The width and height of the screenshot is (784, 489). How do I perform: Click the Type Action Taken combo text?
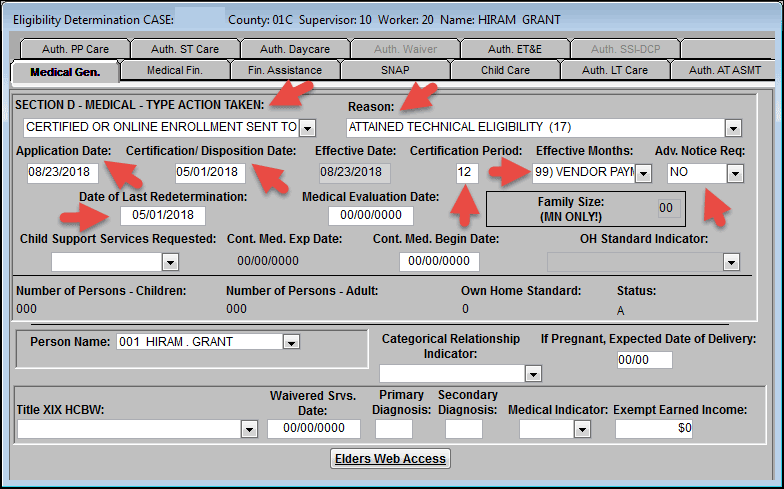click(x=162, y=127)
